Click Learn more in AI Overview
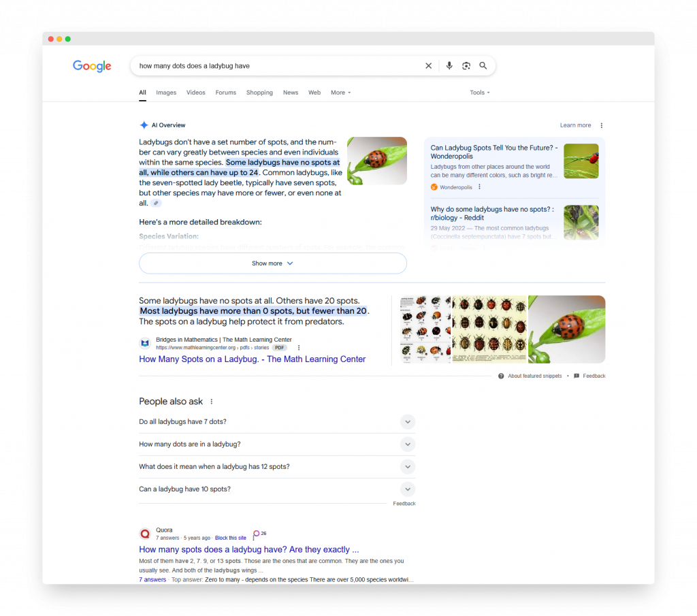Image resolution: width=697 pixels, height=616 pixels. [x=575, y=125]
